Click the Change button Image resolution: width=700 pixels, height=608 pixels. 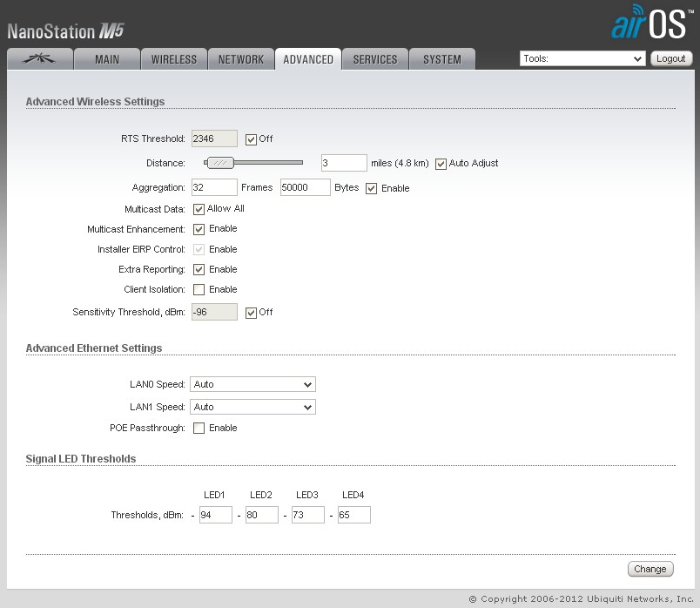pyautogui.click(x=650, y=569)
